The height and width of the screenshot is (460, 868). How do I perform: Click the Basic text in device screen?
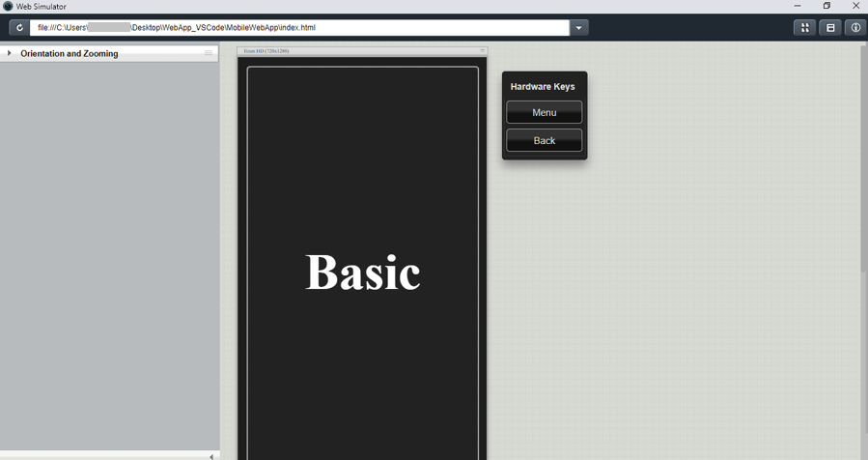[363, 273]
